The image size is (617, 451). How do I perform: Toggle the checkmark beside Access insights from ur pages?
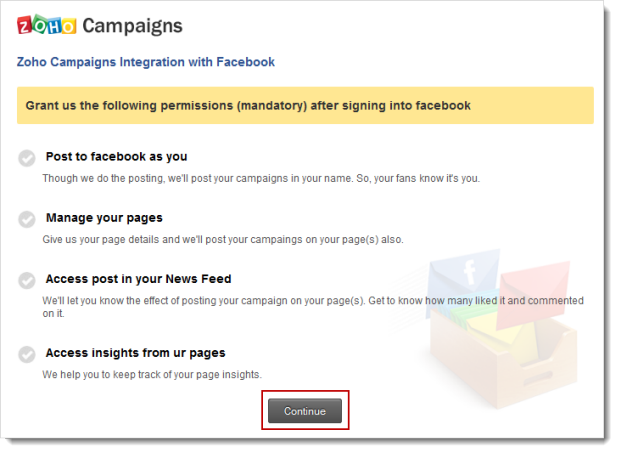[x=27, y=354]
